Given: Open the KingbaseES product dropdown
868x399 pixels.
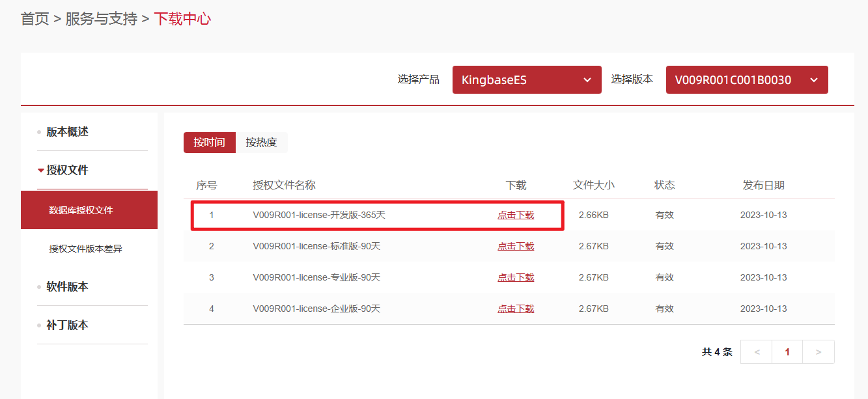Looking at the screenshot, I should (527, 79).
